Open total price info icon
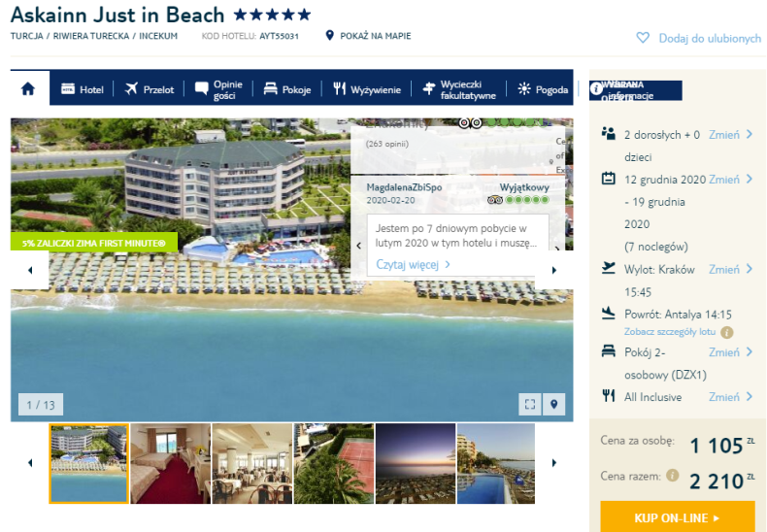Screen dimensions: 767x532 673,476
